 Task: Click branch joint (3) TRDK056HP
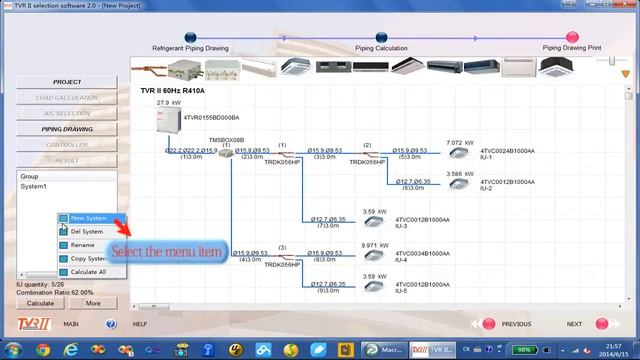[x=286, y=257]
